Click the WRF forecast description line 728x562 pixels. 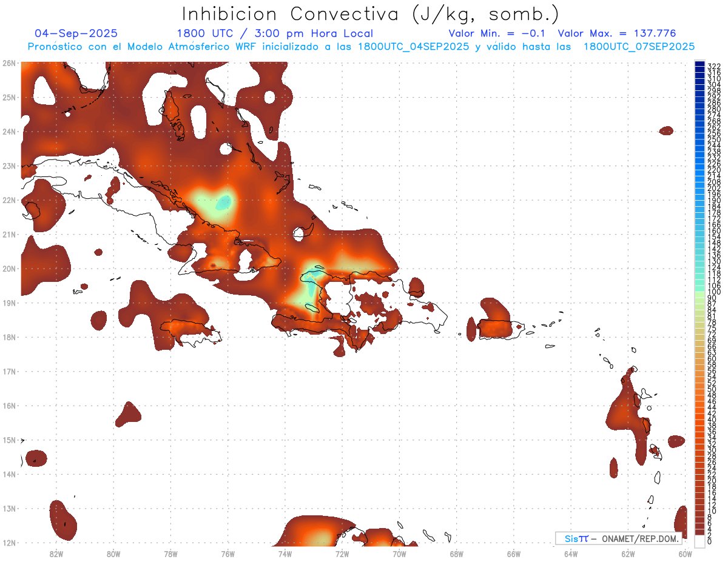pos(362,47)
